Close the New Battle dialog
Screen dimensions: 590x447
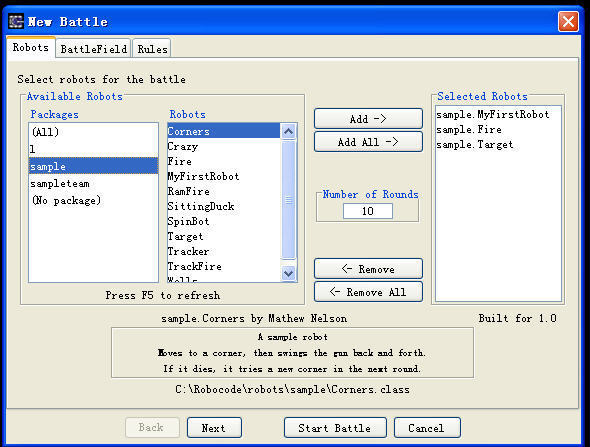(568, 21)
